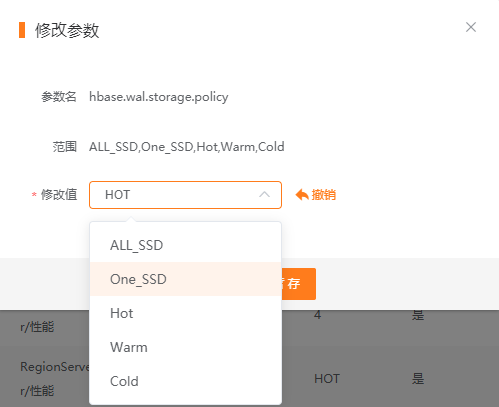Image resolution: width=499 pixels, height=407 pixels.
Task: Choose Cold from the dropdown list
Action: (186, 381)
